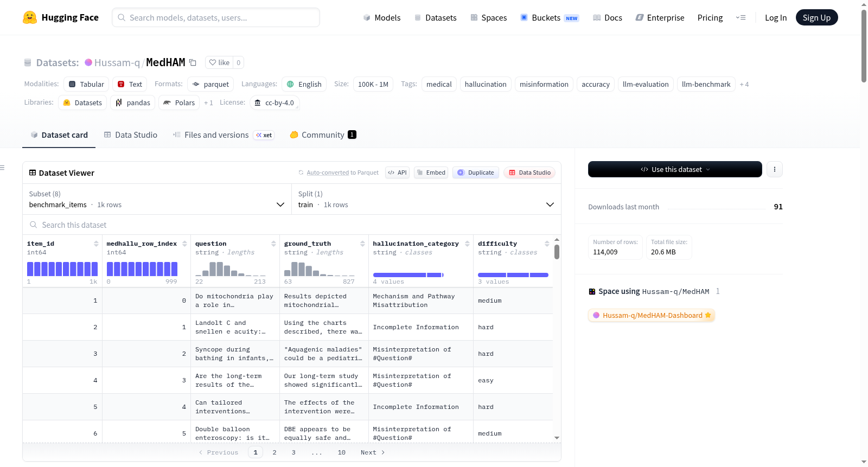Click the pandas library tag
The image size is (868, 467).
[133, 103]
